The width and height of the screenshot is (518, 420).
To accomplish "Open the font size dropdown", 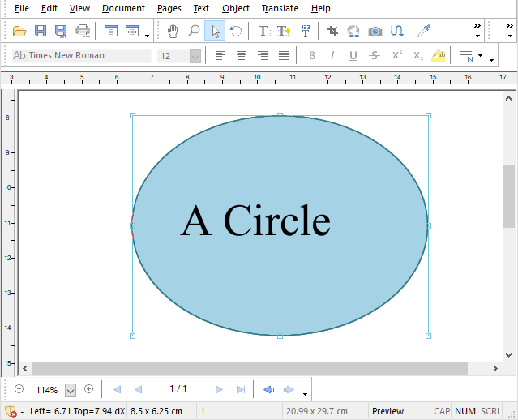I will coord(195,56).
